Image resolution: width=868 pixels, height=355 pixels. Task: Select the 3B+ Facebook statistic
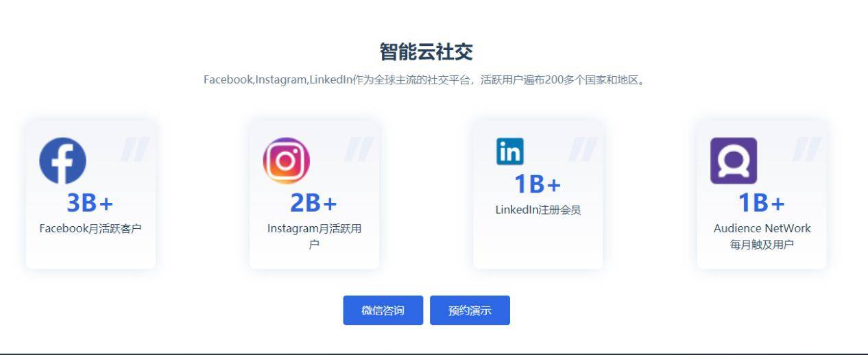coord(90,203)
